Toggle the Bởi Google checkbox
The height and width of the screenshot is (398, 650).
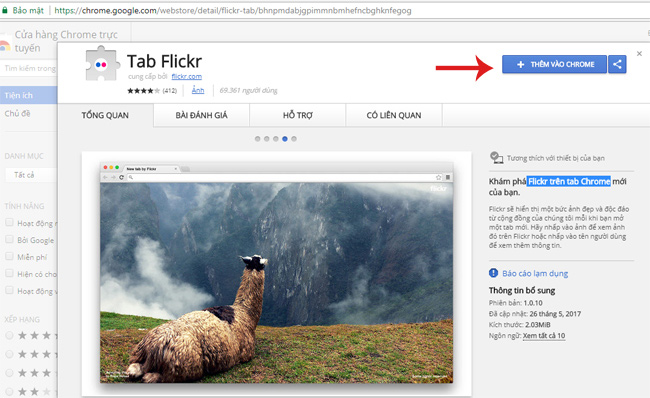point(9,239)
